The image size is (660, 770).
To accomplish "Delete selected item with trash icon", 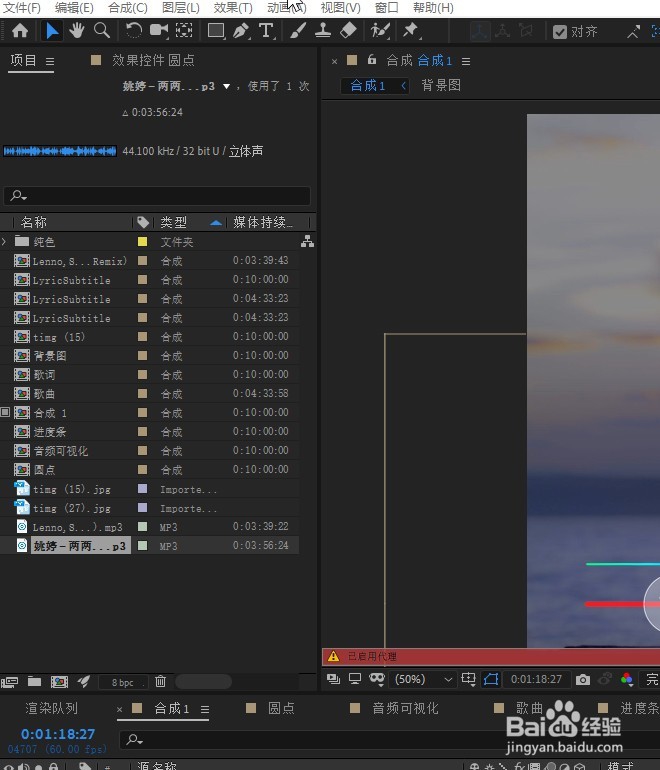I will [x=160, y=682].
